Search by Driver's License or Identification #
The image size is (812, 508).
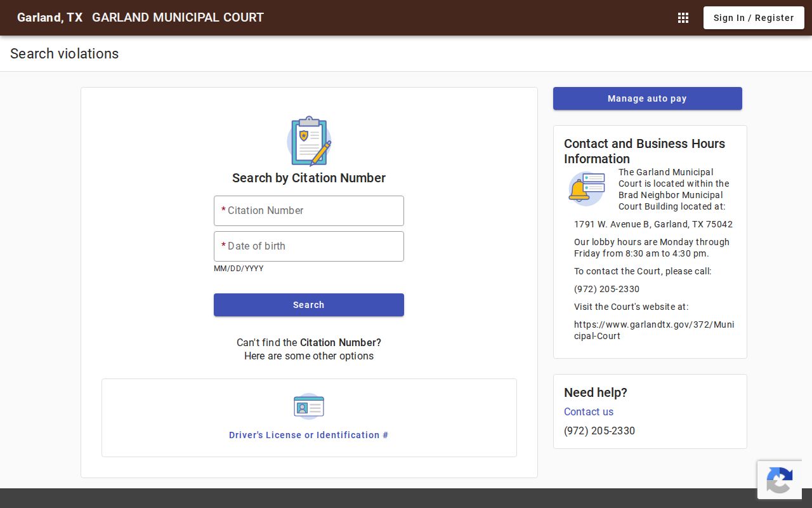point(309,435)
